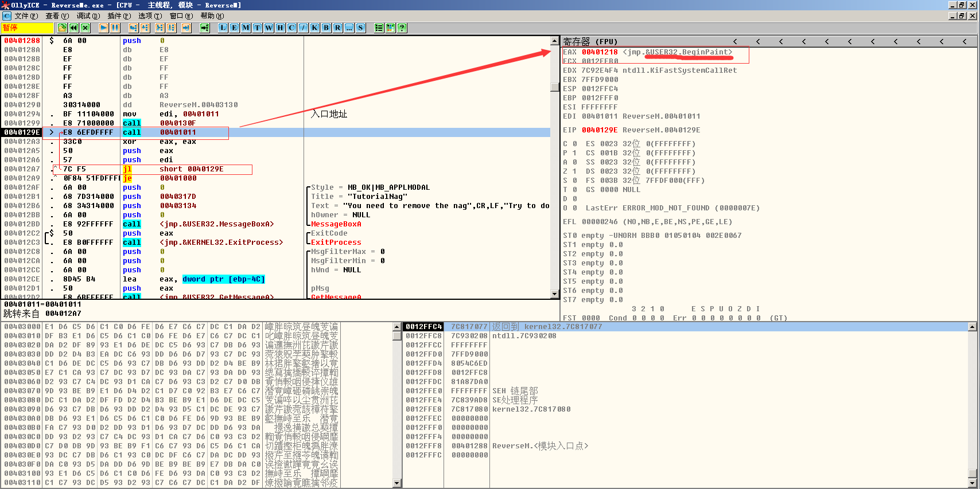Viewport: 980px width, 489px height.
Task: Toggle the D flag value in registers
Action: click(575, 199)
